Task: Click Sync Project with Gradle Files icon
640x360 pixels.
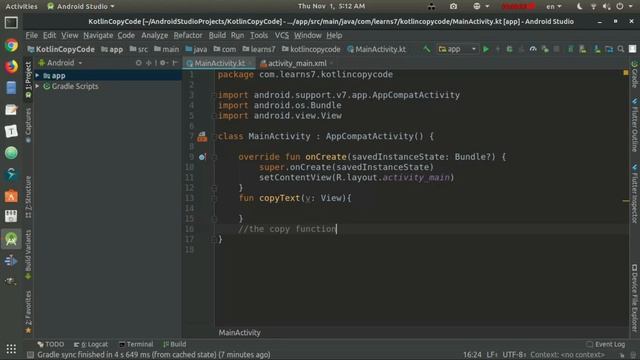Action: [571, 49]
